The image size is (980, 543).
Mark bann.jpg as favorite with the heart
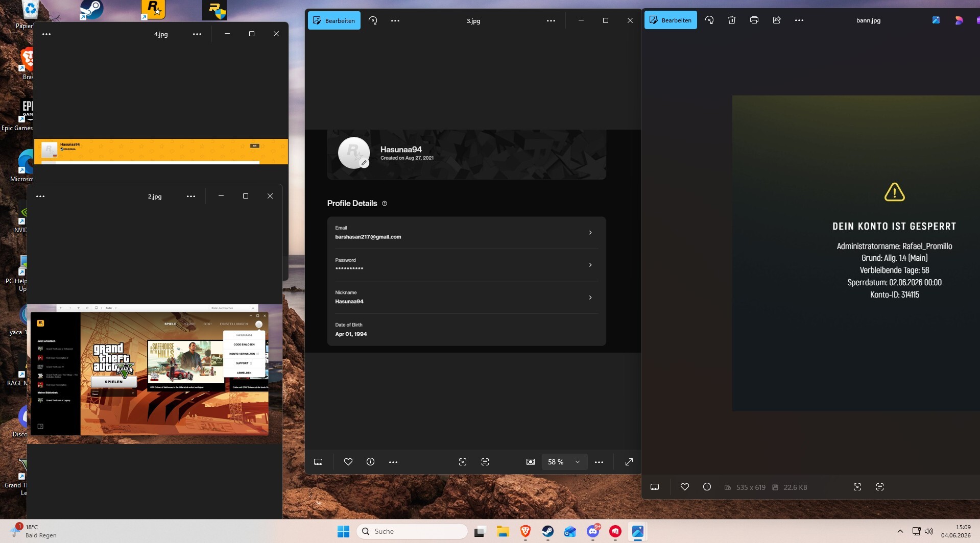[x=685, y=487]
